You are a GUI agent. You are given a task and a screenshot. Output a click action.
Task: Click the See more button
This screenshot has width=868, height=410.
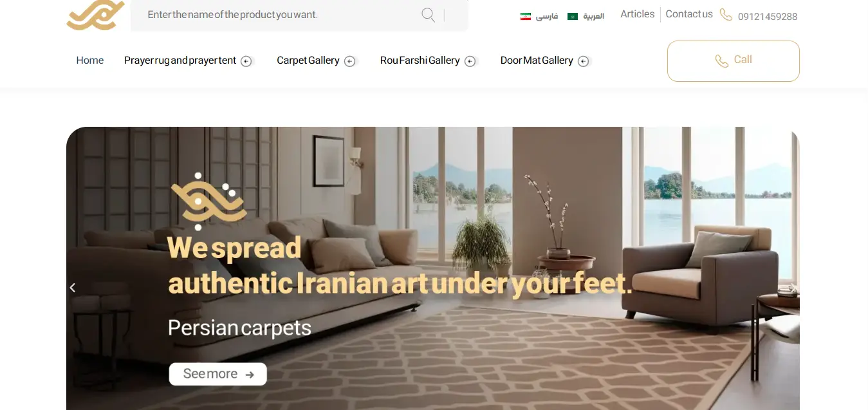pos(218,374)
